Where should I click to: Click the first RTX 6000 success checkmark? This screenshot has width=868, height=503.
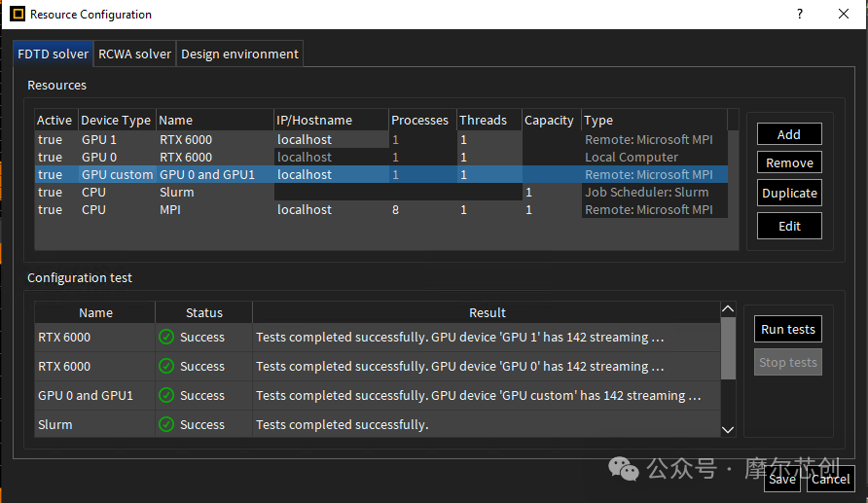coord(166,337)
